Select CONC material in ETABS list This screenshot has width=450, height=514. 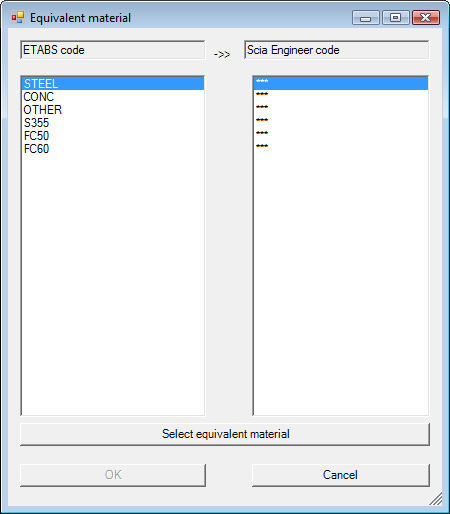[113, 97]
